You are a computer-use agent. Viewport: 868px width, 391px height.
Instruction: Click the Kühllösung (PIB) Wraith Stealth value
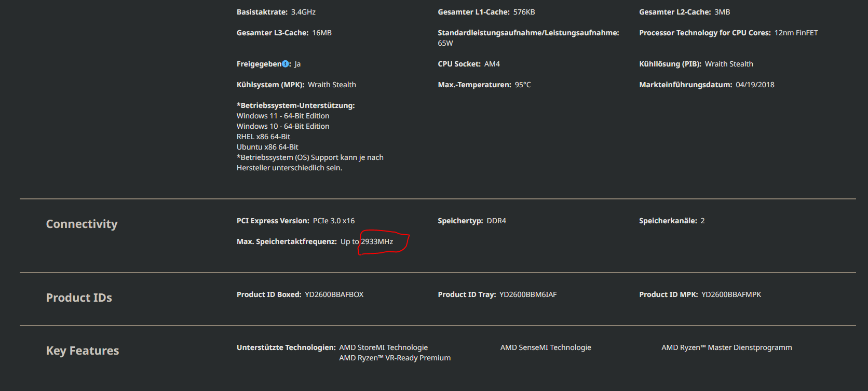pyautogui.click(x=729, y=64)
